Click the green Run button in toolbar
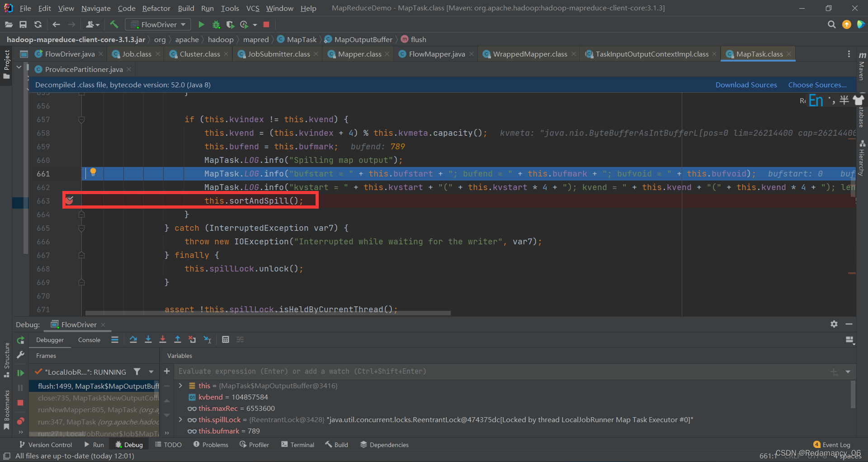This screenshot has height=462, width=868. pyautogui.click(x=202, y=24)
